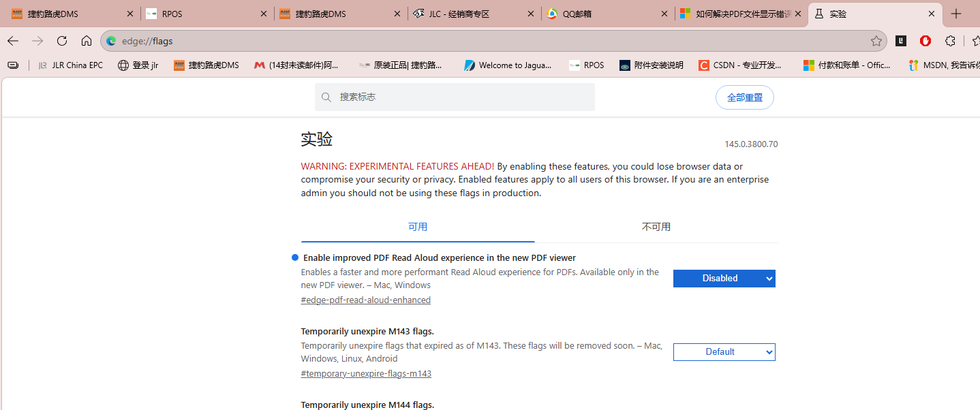This screenshot has width=980, height=410.
Task: Select the 可用 flags tab
Action: [x=418, y=227]
